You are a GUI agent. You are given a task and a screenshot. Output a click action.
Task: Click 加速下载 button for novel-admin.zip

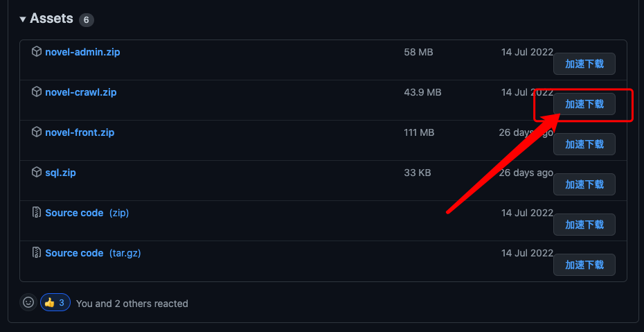tap(584, 64)
